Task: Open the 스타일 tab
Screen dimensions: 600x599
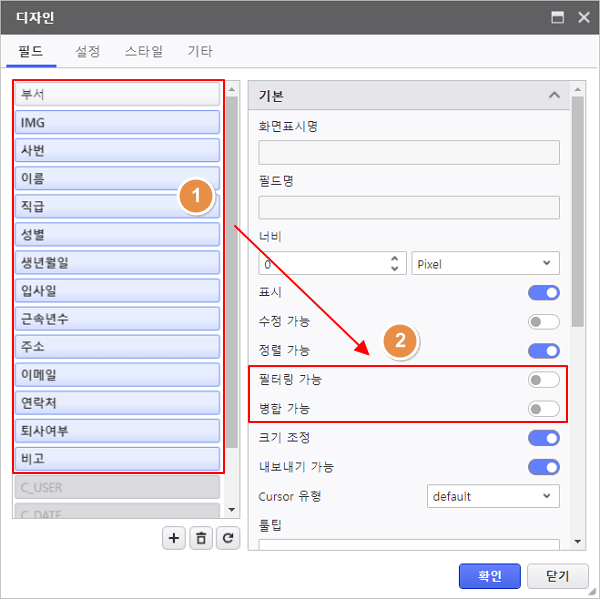Action: [144, 52]
